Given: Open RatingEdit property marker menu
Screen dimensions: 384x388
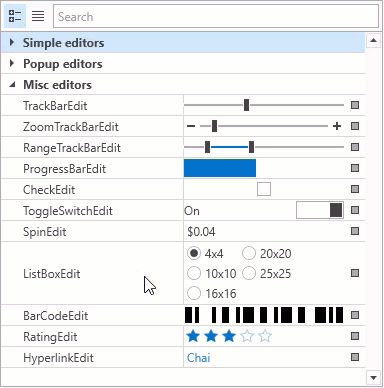Looking at the screenshot, I should coord(355,336).
